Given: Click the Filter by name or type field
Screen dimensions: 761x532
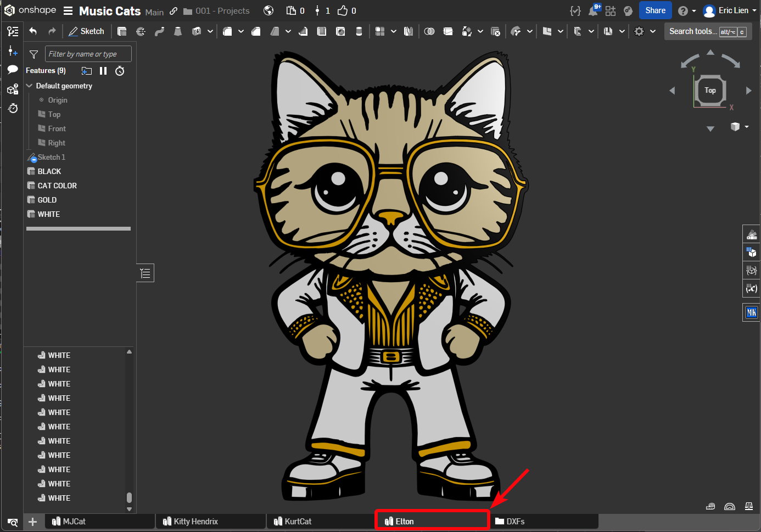Looking at the screenshot, I should (88, 54).
